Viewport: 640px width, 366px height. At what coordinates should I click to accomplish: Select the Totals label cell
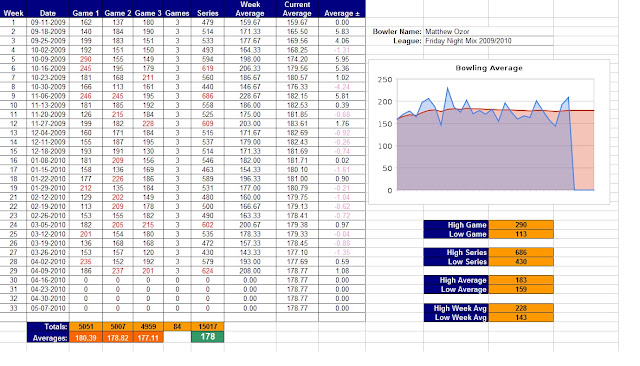(48, 327)
